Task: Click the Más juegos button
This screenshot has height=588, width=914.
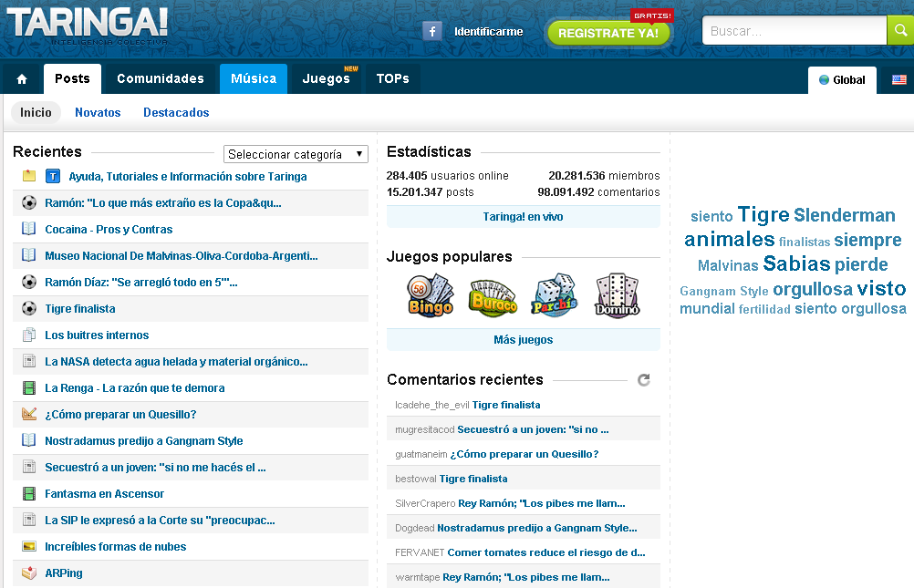Action: [523, 340]
